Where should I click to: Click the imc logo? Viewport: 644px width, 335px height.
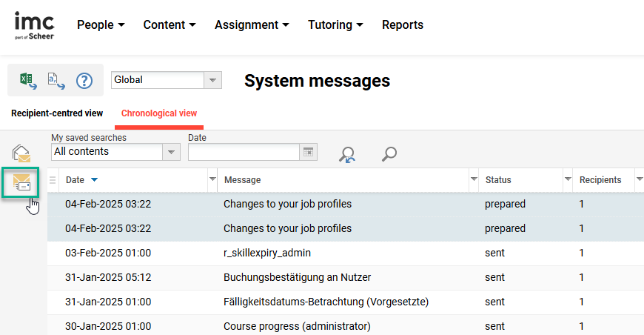34,25
